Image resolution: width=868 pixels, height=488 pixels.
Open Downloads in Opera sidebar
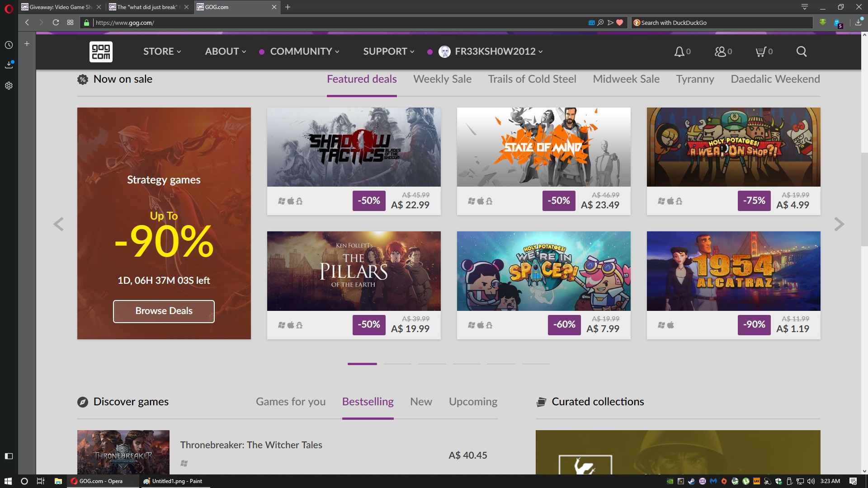[9, 65]
